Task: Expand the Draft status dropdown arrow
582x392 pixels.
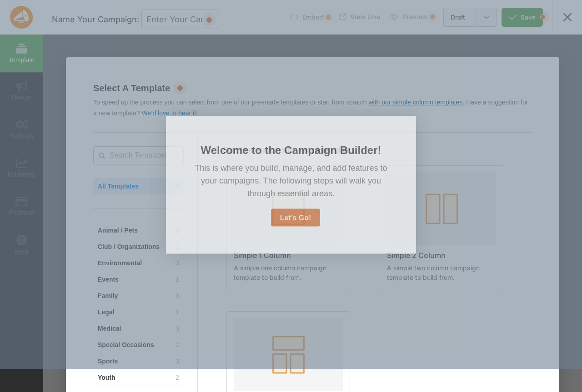Action: (x=487, y=17)
